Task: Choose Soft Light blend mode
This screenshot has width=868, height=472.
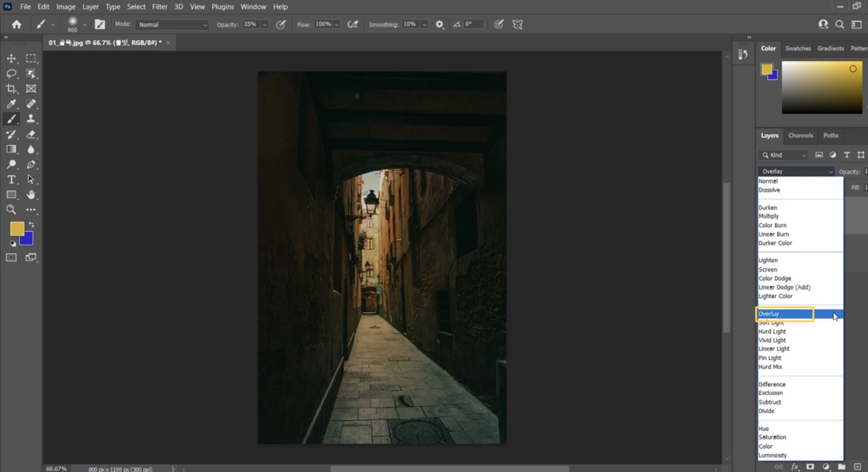Action: 772,323
